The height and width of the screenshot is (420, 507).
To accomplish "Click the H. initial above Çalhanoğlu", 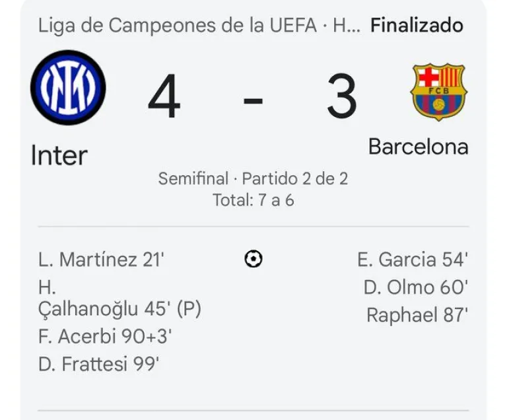I will point(46,288).
